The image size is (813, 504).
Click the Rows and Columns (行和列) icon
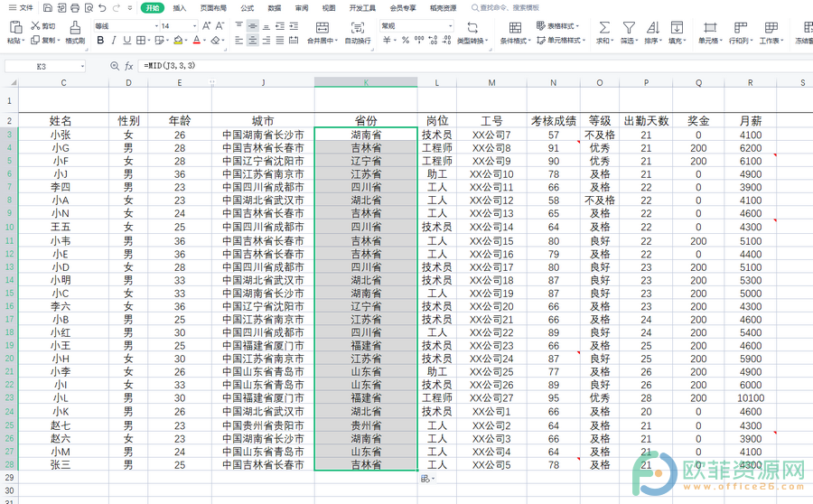tap(741, 27)
